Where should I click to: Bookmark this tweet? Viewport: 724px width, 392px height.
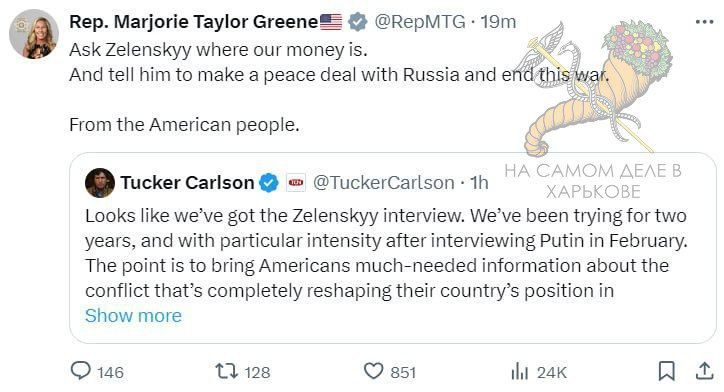(x=666, y=371)
